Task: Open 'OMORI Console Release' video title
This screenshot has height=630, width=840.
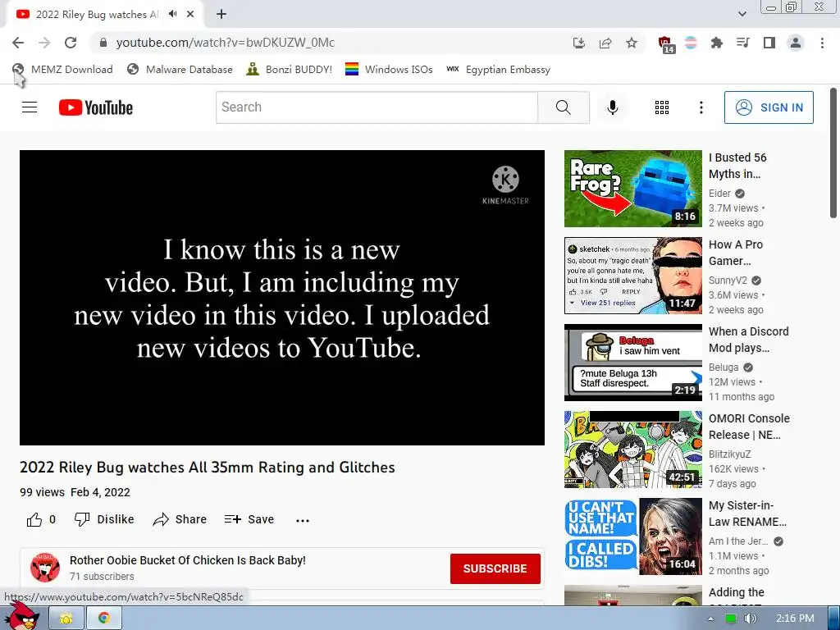Action: [x=749, y=427]
